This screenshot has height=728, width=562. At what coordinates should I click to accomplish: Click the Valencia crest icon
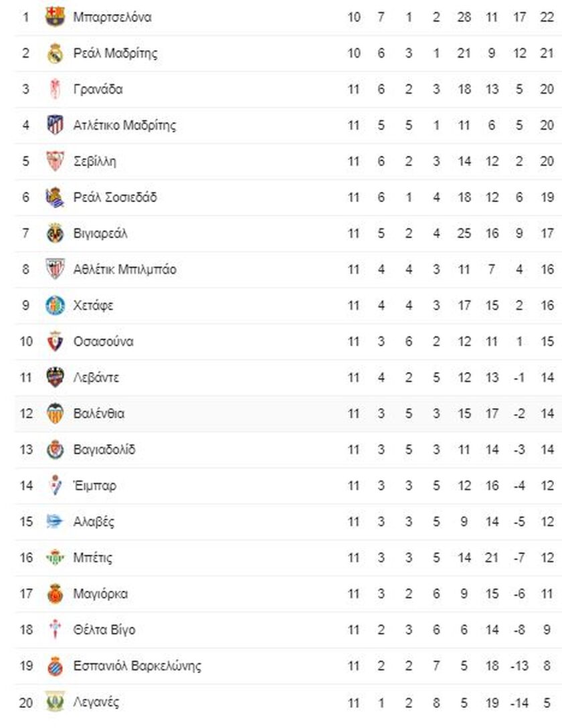pyautogui.click(x=56, y=414)
